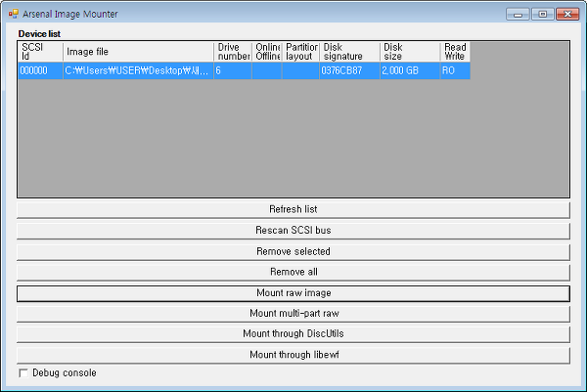Screen dimensions: 587x392
Task: Maximize the Arsenal Image Mounter window
Action: coord(542,15)
